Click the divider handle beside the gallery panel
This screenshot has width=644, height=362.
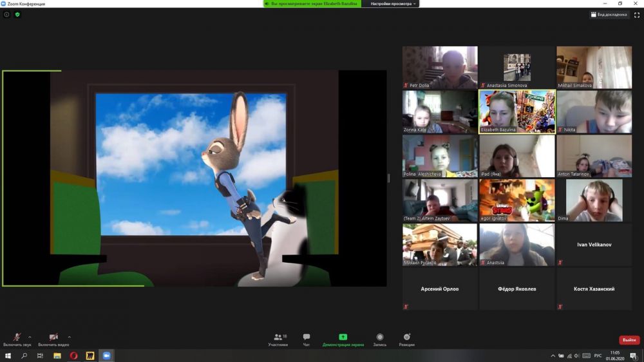(388, 178)
